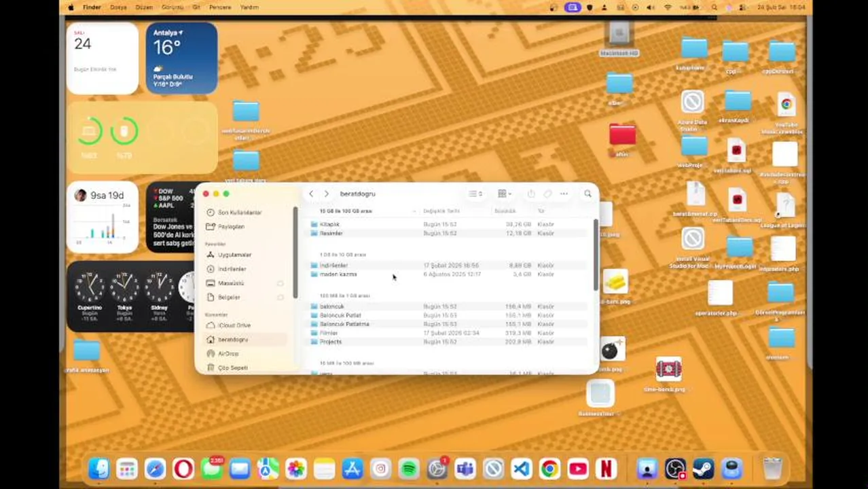Open the list view options control

475,194
